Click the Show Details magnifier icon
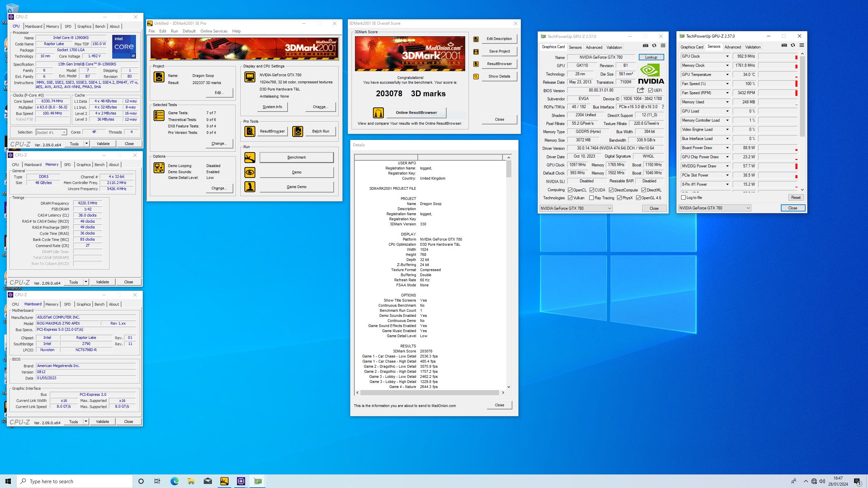 [476, 77]
